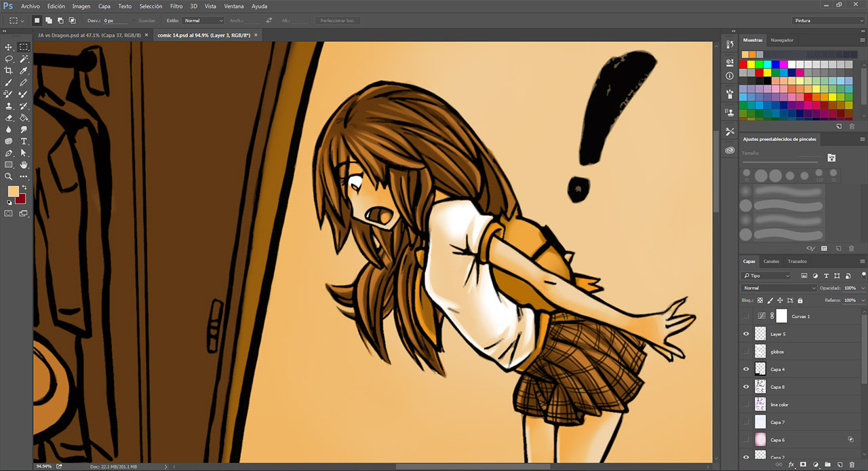Screen dimensions: 868x471
Task: Select the Move tool
Action: [x=9, y=47]
